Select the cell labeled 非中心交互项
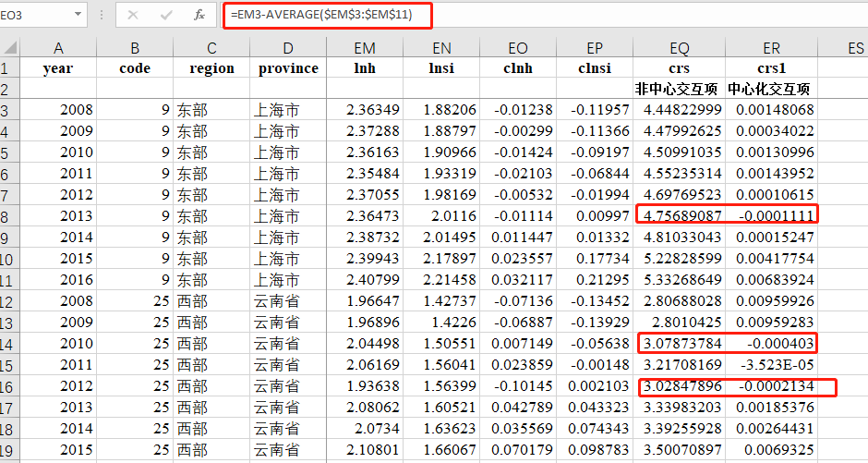Viewport: 868px width, 463px height. (x=680, y=89)
